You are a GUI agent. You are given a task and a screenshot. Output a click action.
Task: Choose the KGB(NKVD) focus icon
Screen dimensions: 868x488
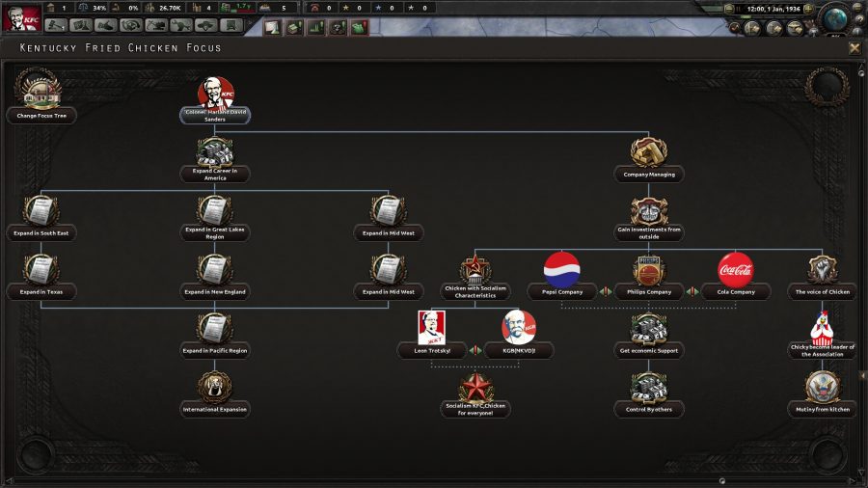(519, 328)
